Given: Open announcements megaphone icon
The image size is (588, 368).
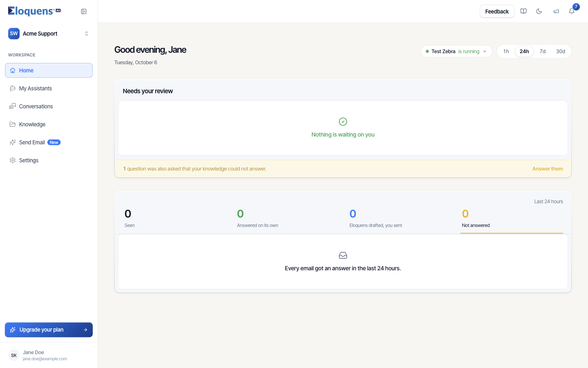Looking at the screenshot, I should (x=556, y=11).
